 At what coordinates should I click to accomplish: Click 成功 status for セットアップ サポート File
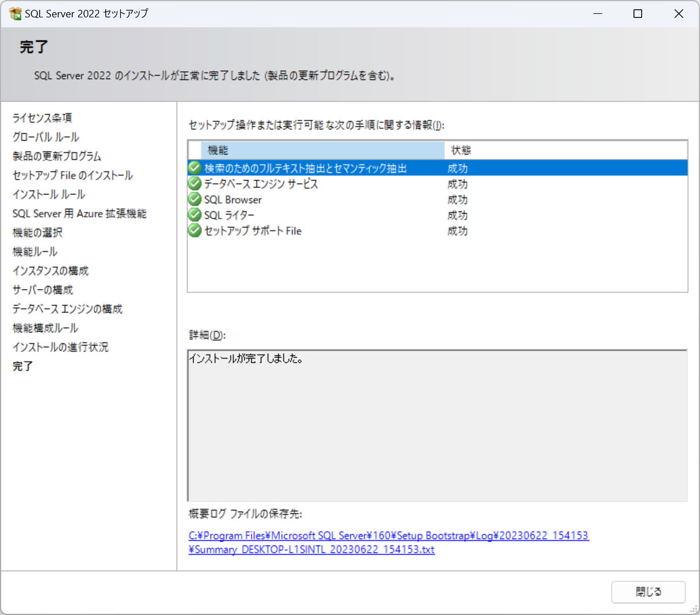coord(458,231)
